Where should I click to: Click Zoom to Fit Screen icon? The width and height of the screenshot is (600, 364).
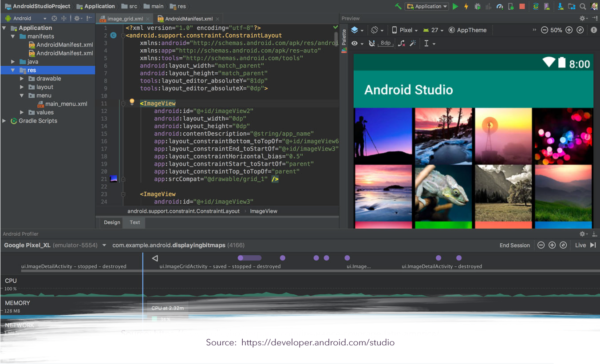click(x=580, y=30)
